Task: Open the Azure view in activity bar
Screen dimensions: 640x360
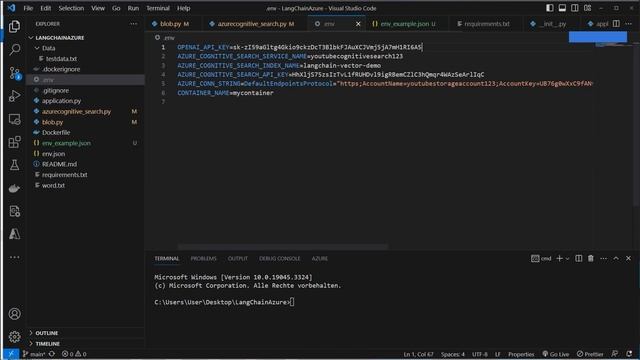Action: click(14, 234)
